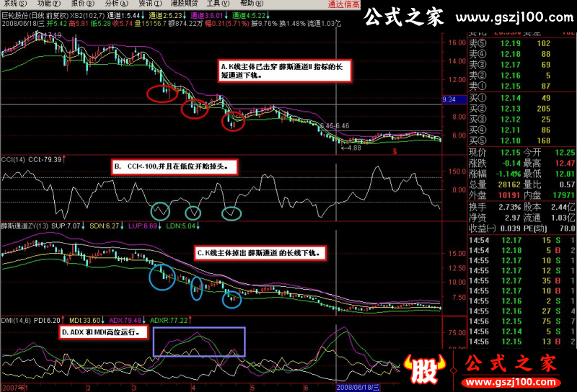Image resolution: width=577 pixels, height=392 pixels.
Task: Select the 14:56 12.14 5 S tick row
Action: [x=521, y=331]
